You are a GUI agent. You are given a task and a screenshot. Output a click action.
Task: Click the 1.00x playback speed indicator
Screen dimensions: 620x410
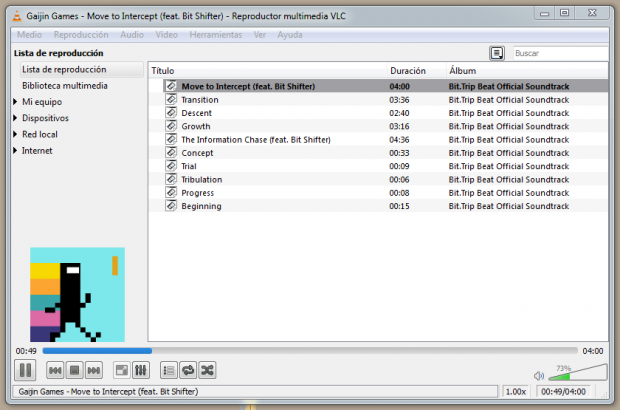coord(516,391)
